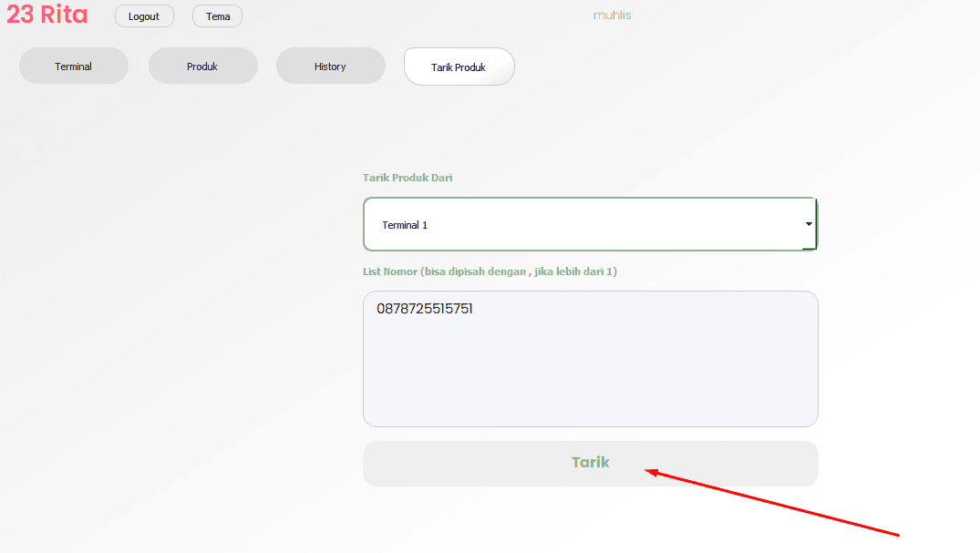Open the Tema theme switcher
The width and height of the screenshot is (980, 553).
coord(217,16)
